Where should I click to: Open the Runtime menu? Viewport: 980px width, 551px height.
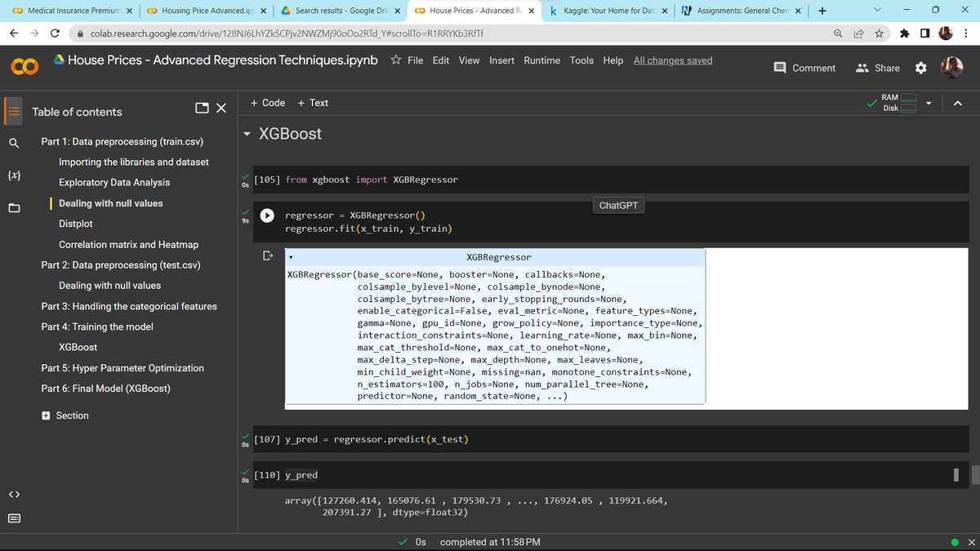pyautogui.click(x=542, y=60)
